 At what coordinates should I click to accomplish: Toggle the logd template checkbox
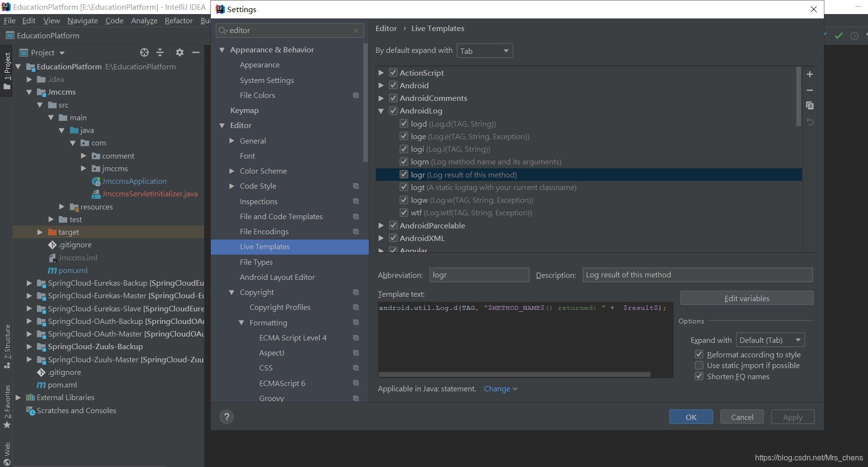click(404, 124)
